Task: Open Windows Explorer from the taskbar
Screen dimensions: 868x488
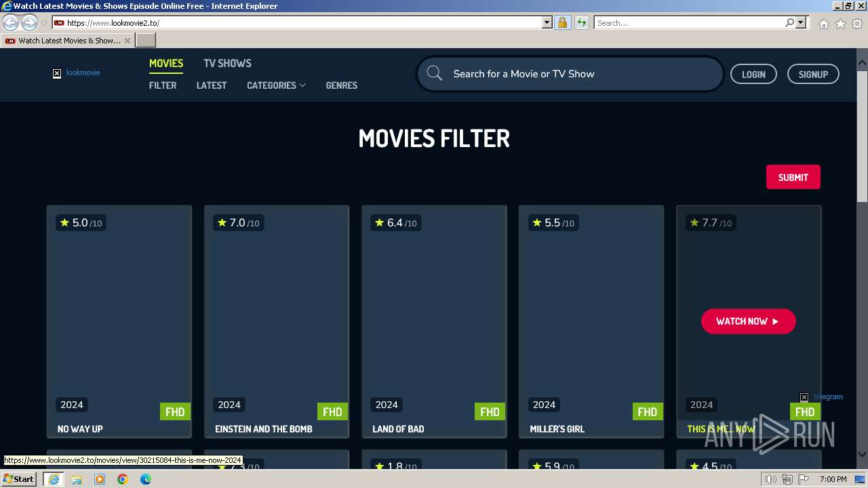Action: pyautogui.click(x=77, y=479)
